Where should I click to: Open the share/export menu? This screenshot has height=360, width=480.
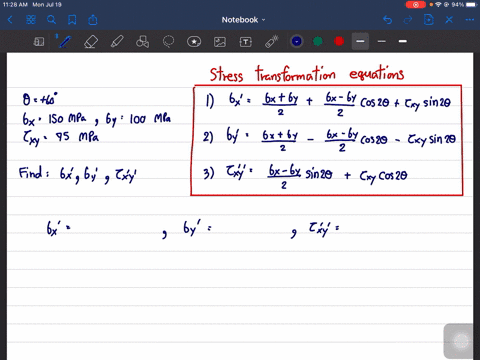[x=93, y=20]
